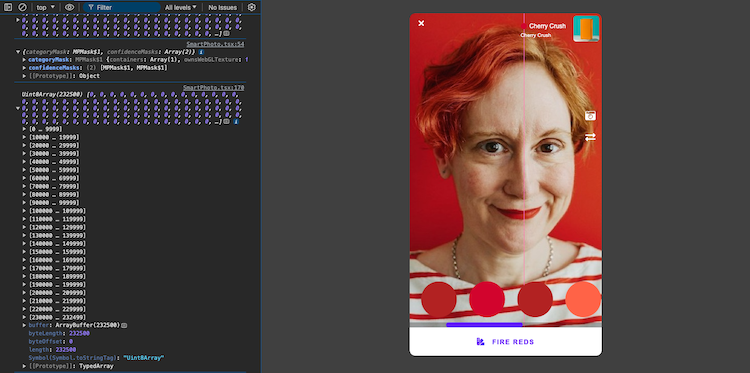Open the orange product thumbnail
750x373 pixels.
tap(586, 29)
